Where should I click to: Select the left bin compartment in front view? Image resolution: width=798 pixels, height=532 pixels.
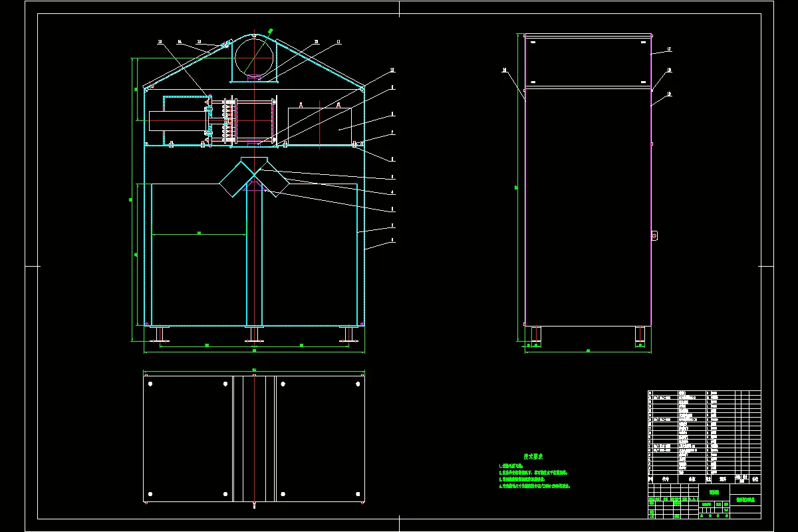[x=199, y=253]
